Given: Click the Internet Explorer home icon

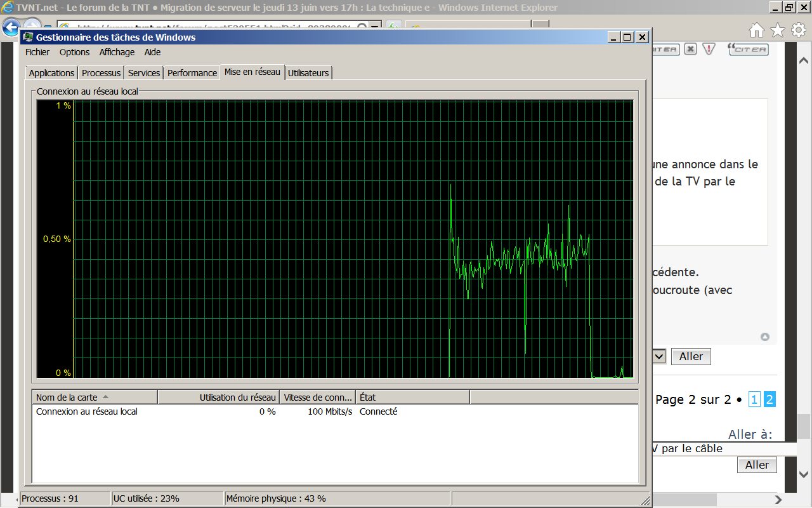Looking at the screenshot, I should click(x=757, y=30).
